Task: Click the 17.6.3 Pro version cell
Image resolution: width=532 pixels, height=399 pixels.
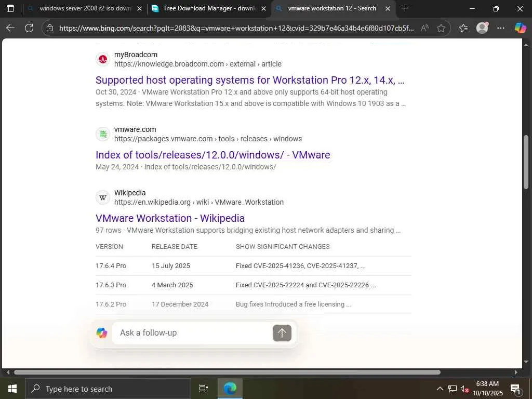Action: (x=111, y=285)
